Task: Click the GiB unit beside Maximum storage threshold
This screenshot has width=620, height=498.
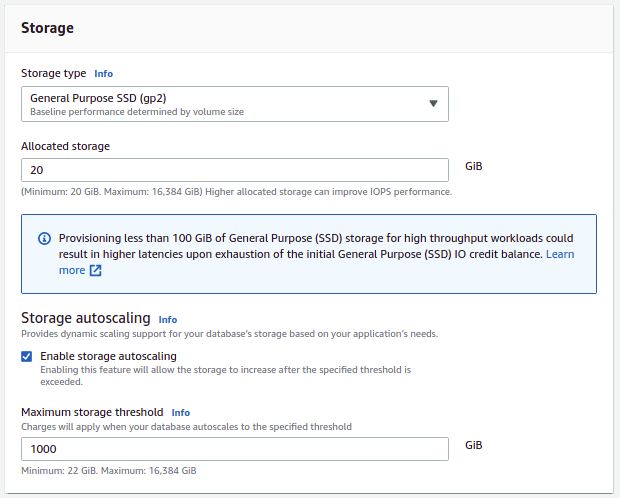Action: tap(474, 445)
